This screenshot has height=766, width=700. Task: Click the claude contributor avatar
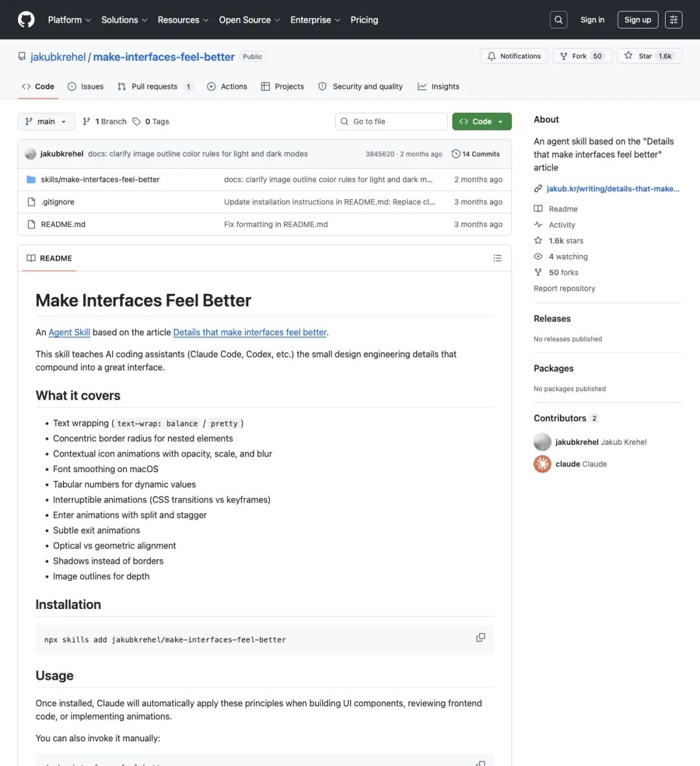[542, 464]
